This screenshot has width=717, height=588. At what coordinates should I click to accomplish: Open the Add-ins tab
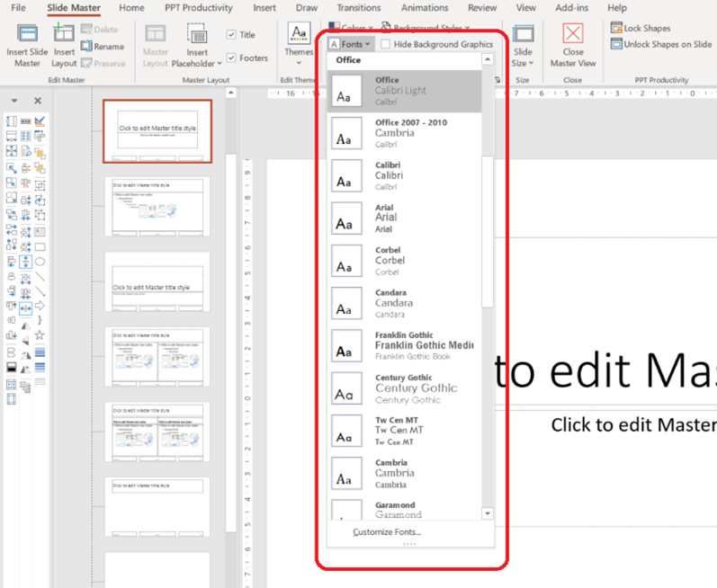(x=571, y=8)
